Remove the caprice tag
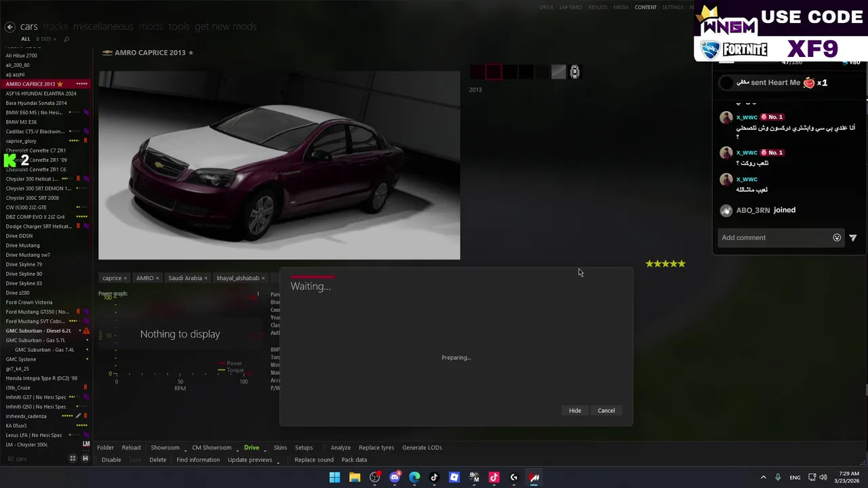This screenshot has height=488, width=868. 125,279
